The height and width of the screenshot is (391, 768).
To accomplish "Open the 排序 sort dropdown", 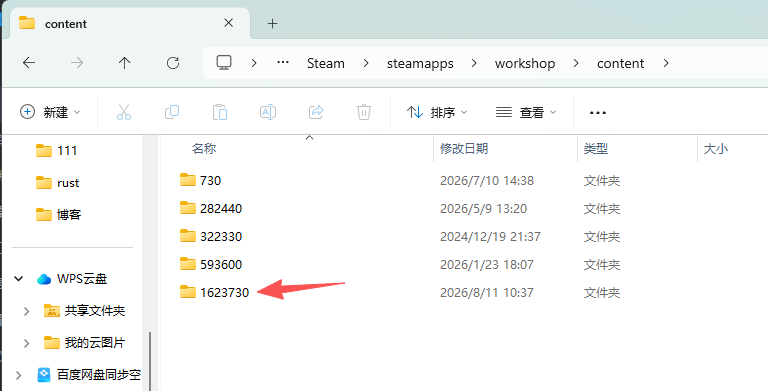I will click(437, 112).
